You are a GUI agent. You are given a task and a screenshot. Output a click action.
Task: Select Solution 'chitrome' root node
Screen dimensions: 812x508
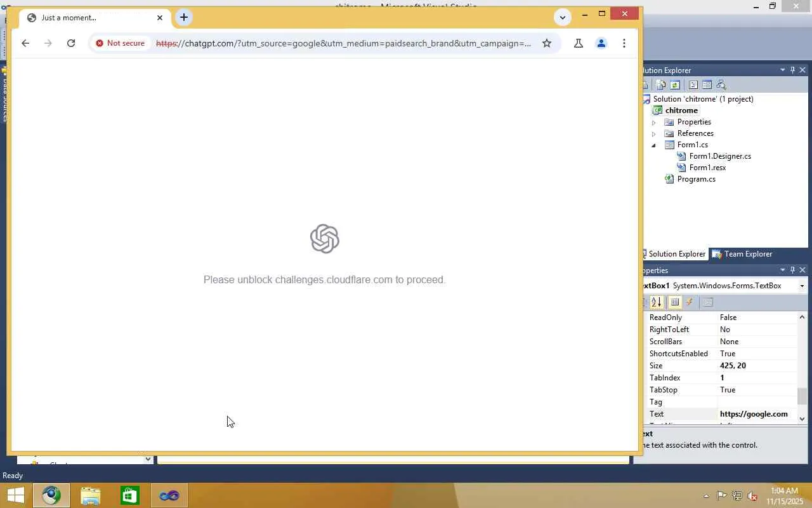(x=703, y=99)
